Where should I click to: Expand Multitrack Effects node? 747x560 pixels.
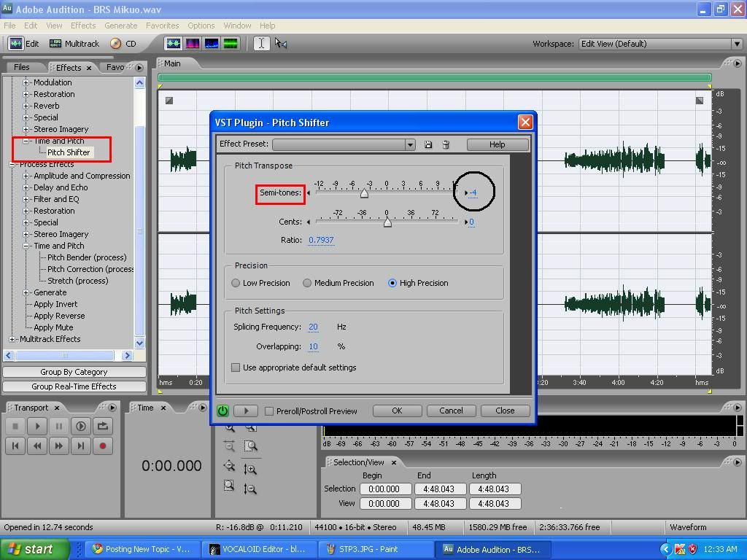[12, 339]
